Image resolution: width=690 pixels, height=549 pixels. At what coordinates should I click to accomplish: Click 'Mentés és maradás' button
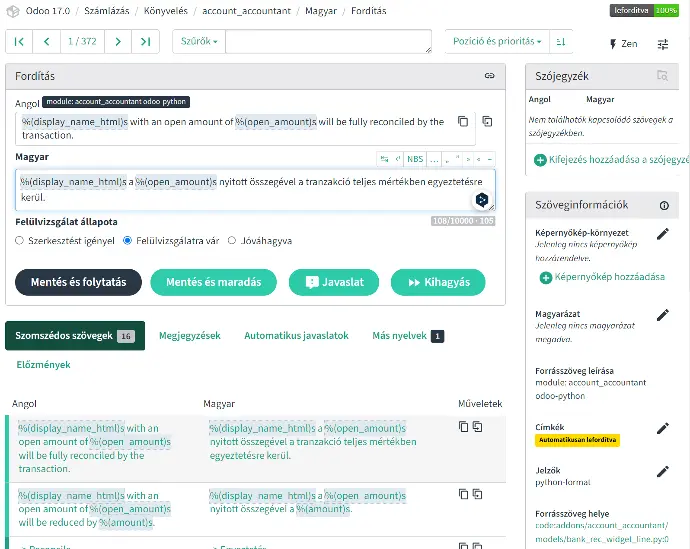click(x=213, y=282)
